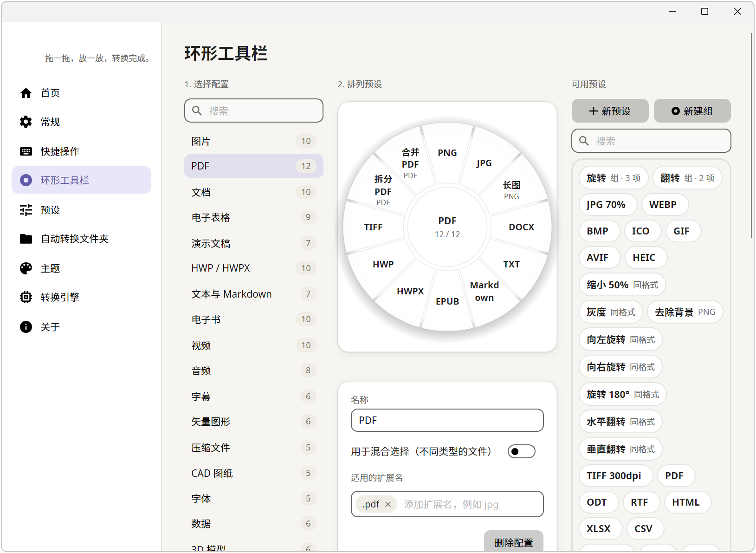Select the HWP / HWPX configuration
Screen dimensions: 756x553
[253, 268]
